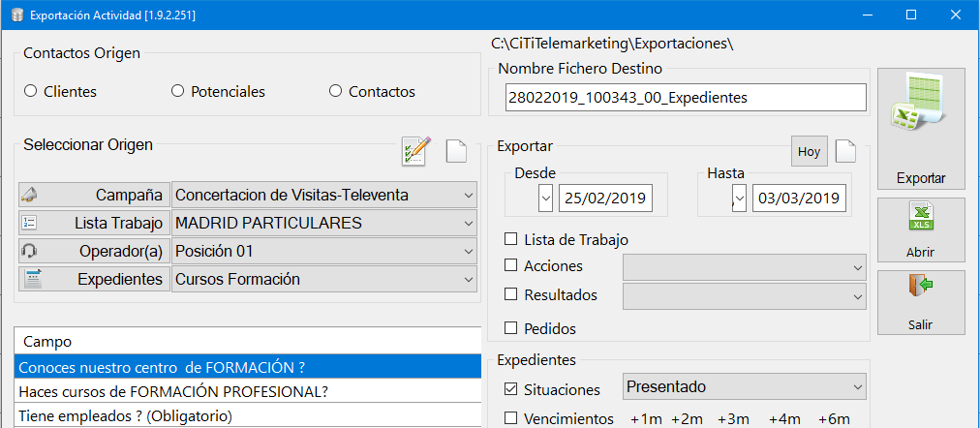Exit using the Salir door icon

921,302
